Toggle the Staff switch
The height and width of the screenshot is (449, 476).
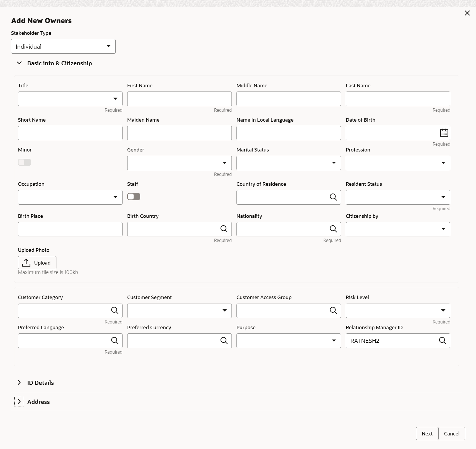point(134,197)
